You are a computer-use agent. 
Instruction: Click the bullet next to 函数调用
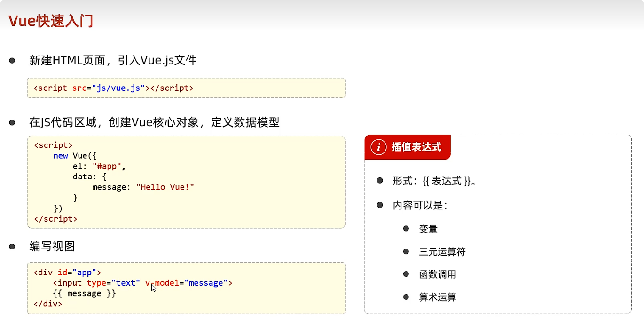pos(406,274)
